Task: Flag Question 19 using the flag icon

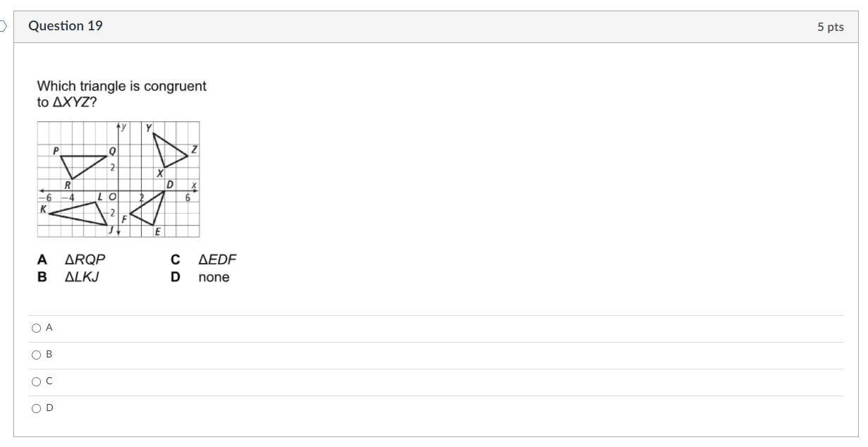Action: [3, 27]
